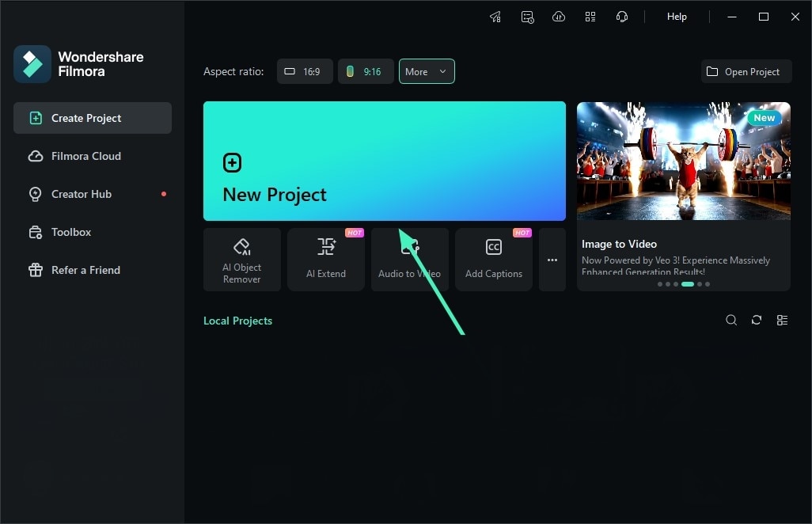Click the cloud upload icon in top bar
The image size is (812, 524).
[x=559, y=16]
